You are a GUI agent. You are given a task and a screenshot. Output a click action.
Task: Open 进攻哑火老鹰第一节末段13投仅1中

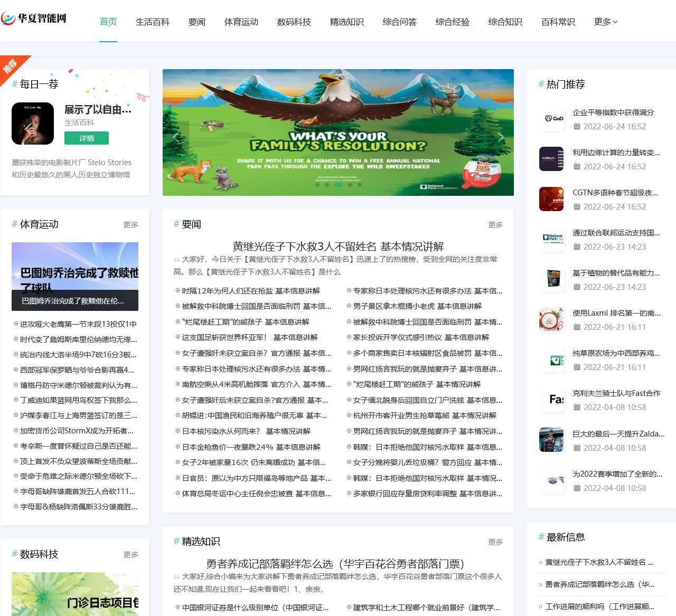pos(78,324)
